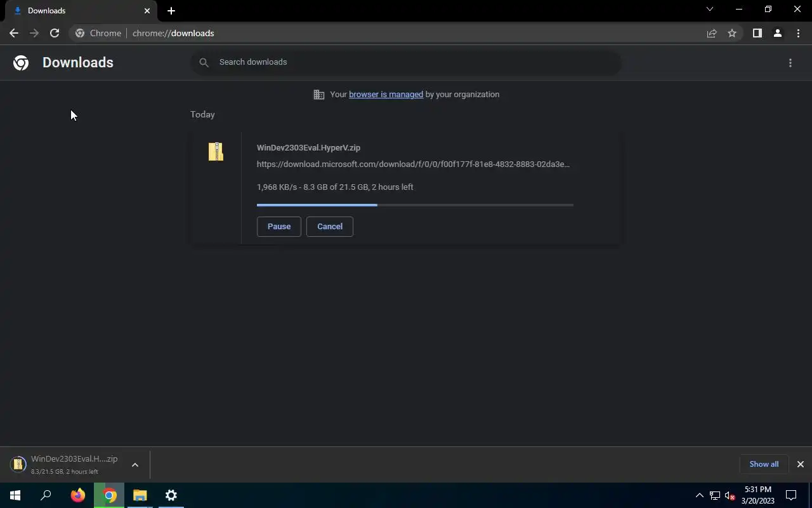Screen dimensions: 812x508
Task: Open Chrome's three-dot main menu
Action: click(x=798, y=33)
